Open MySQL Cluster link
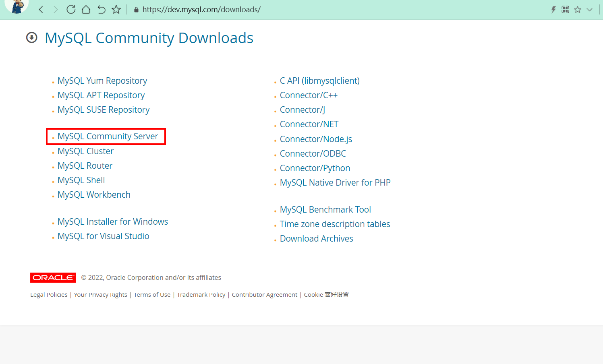Image resolution: width=603 pixels, height=364 pixels. point(85,151)
